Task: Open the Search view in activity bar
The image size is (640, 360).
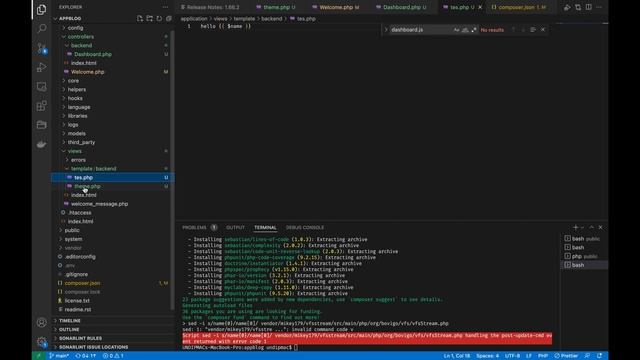Action: coord(41,29)
